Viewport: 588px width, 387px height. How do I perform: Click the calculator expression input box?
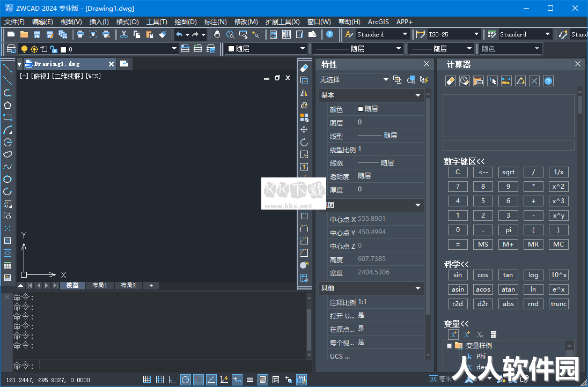(508, 145)
